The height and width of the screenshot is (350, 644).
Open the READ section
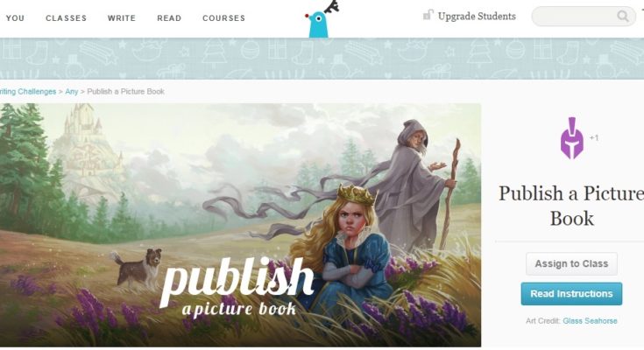(169, 18)
